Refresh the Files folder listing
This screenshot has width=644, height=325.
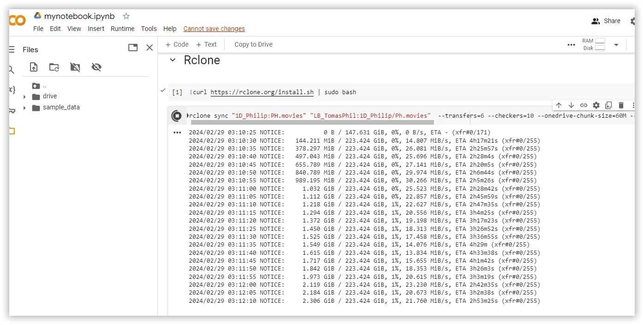(x=54, y=67)
